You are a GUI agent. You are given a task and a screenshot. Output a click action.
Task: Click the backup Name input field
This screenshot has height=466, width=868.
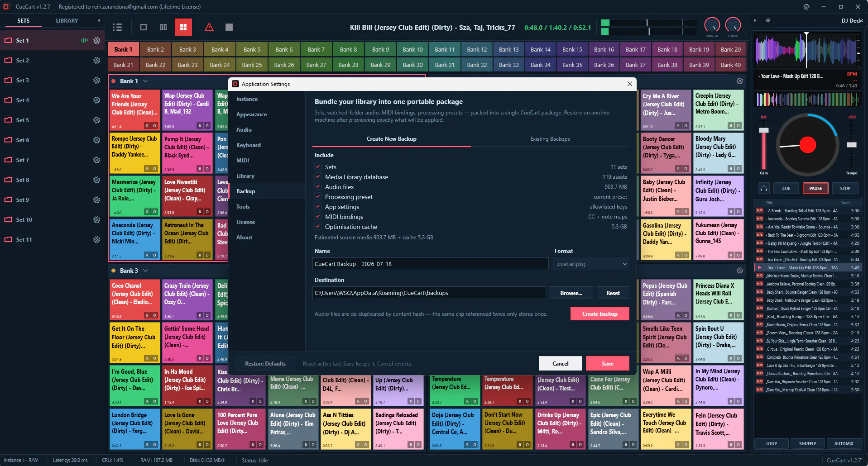pyautogui.click(x=431, y=264)
